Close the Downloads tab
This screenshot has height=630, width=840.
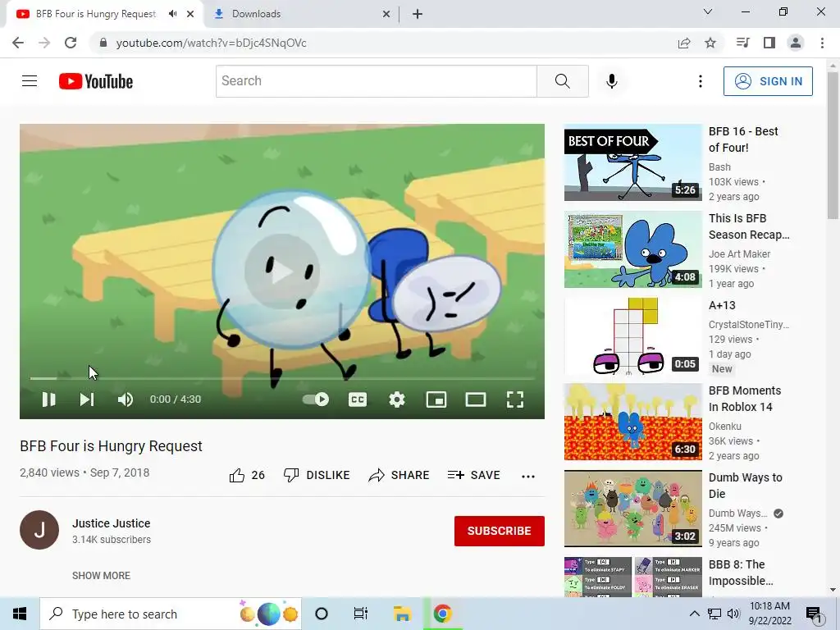(386, 14)
